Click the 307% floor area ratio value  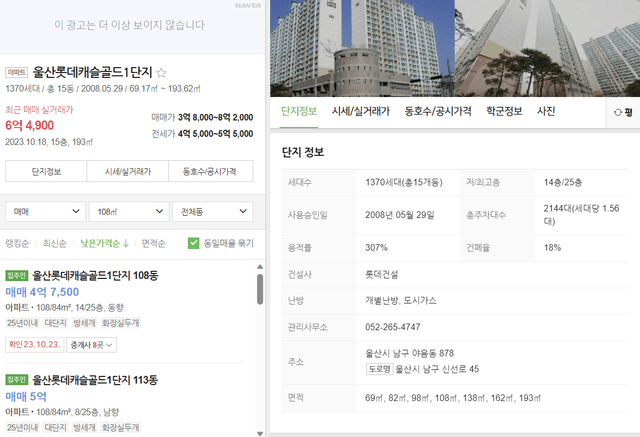(x=376, y=248)
